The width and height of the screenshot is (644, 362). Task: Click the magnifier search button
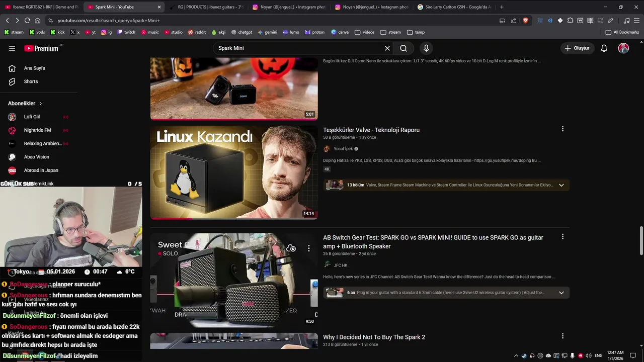404,48
